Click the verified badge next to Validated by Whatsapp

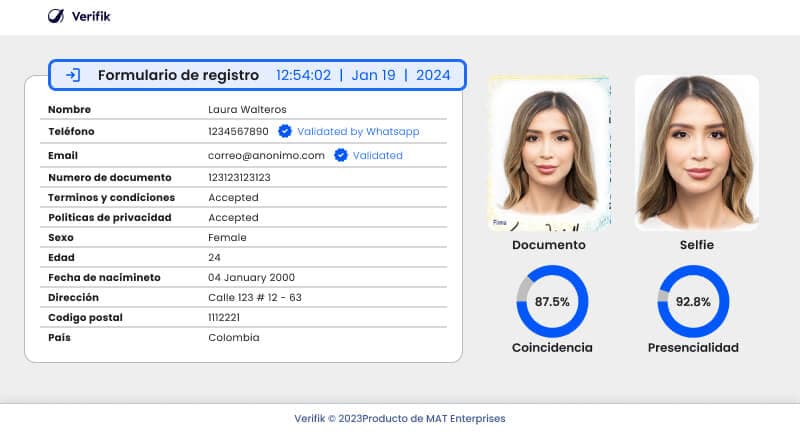[285, 131]
